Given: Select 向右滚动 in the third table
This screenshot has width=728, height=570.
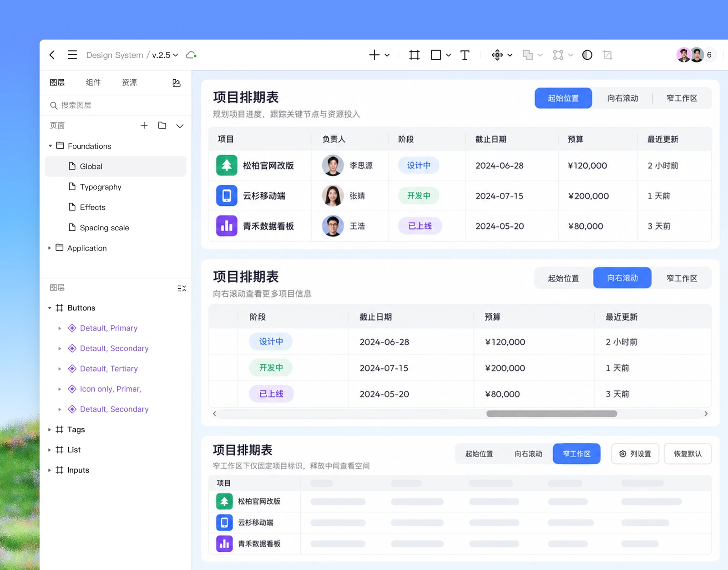Looking at the screenshot, I should 528,454.
